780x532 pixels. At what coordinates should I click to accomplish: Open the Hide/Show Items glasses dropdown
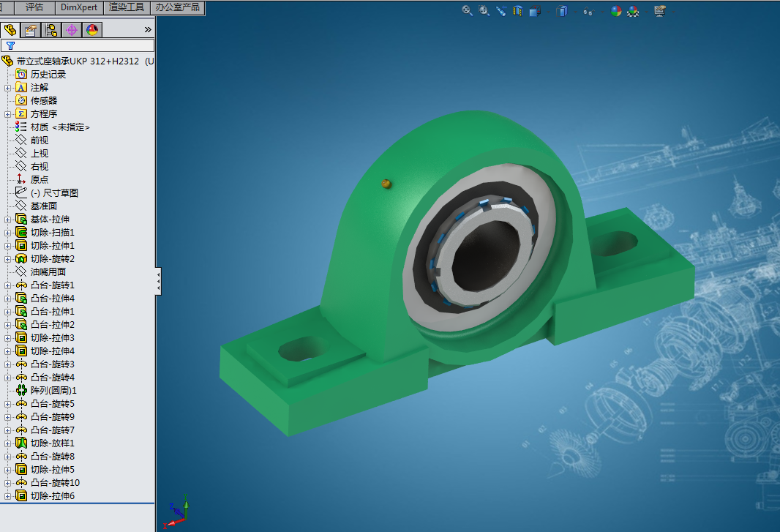tap(588, 12)
